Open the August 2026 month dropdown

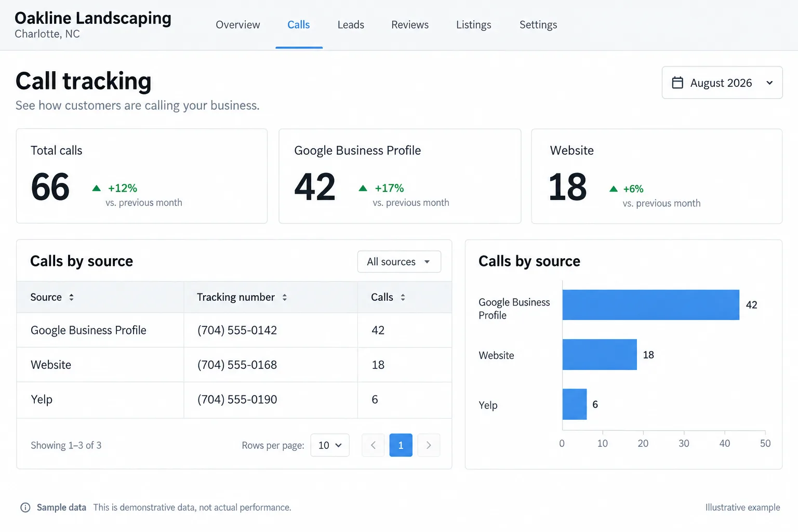(722, 83)
